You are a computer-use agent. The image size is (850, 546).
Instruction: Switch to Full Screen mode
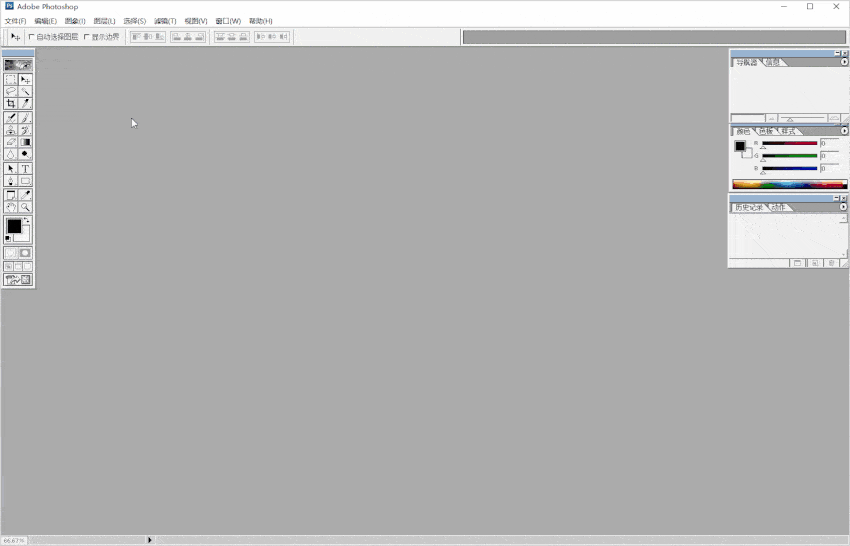point(27,267)
